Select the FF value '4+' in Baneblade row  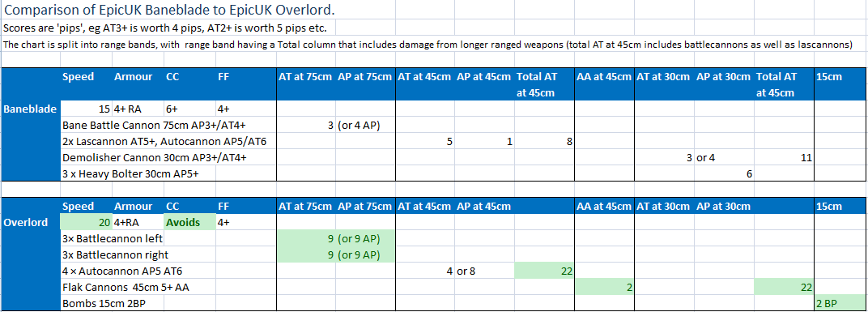tap(246, 109)
